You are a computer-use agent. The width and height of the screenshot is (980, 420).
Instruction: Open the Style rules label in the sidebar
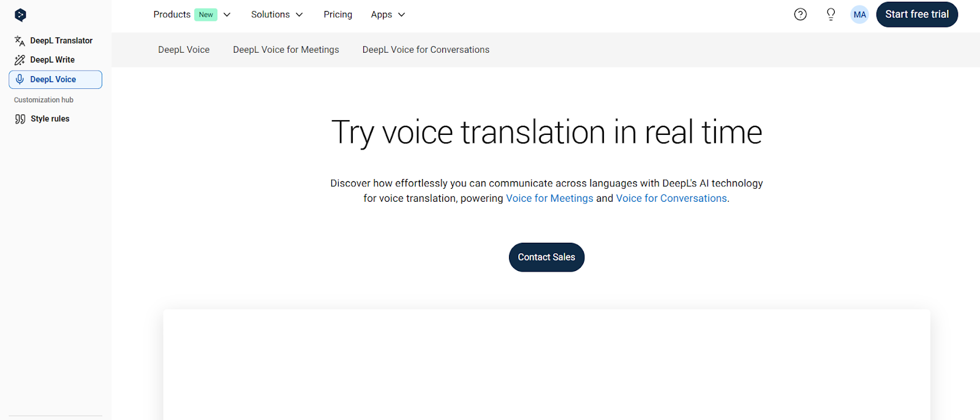pos(50,119)
